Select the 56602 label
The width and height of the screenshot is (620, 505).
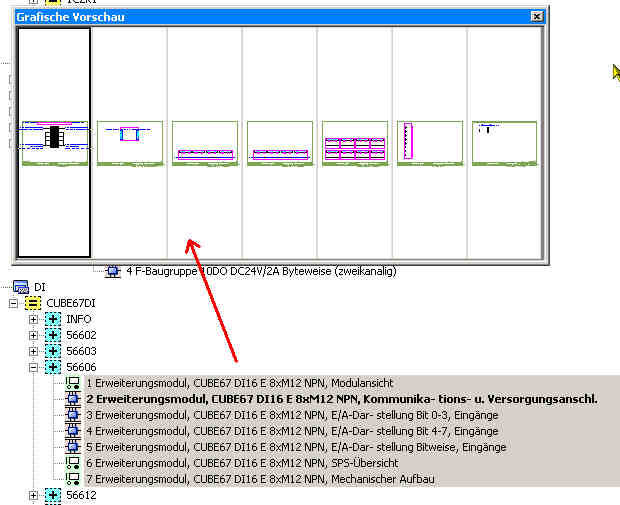pos(81,335)
